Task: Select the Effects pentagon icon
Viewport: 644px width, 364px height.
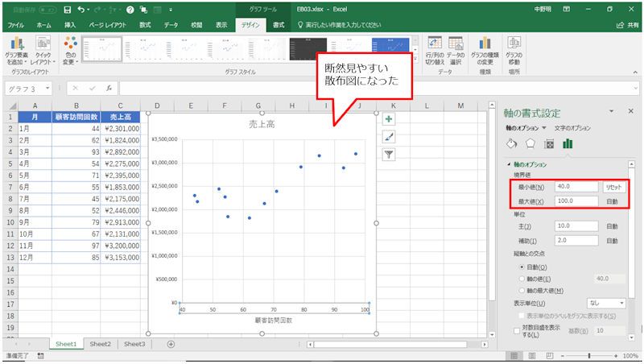Action: (529, 144)
